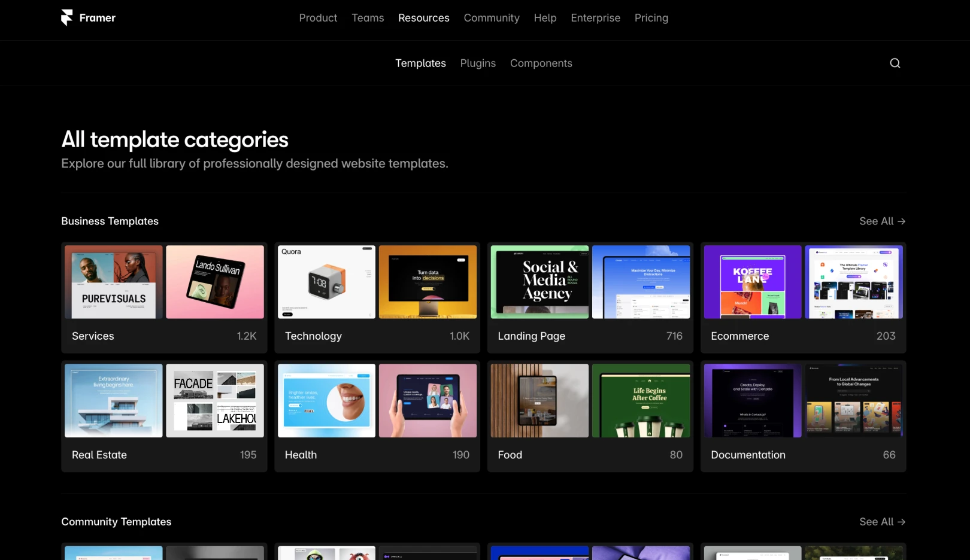Select the Real Estate category label
The image size is (970, 560).
point(99,455)
